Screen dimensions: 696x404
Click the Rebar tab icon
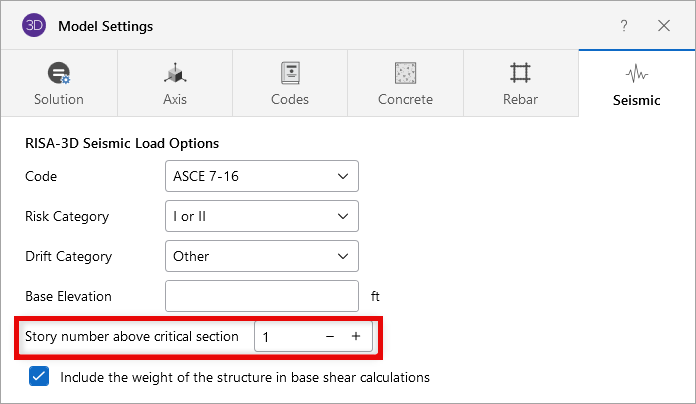point(520,73)
